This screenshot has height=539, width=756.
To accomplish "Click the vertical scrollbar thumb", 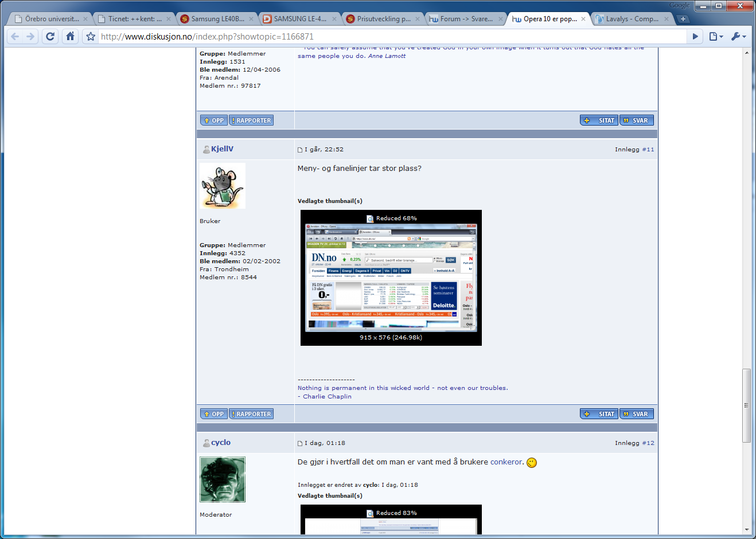I will (746, 405).
